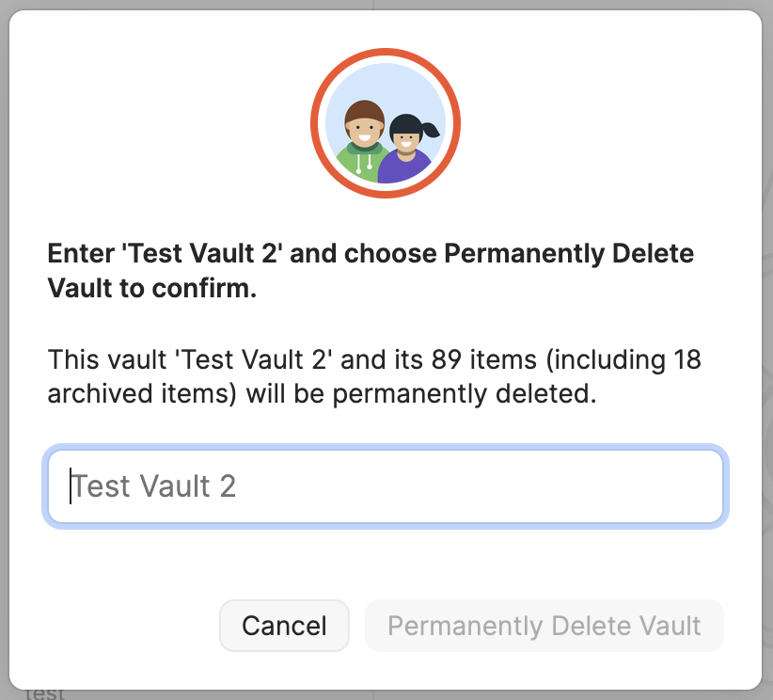
Task: Click 'will be permanently deleted' sentence
Action: (x=421, y=393)
